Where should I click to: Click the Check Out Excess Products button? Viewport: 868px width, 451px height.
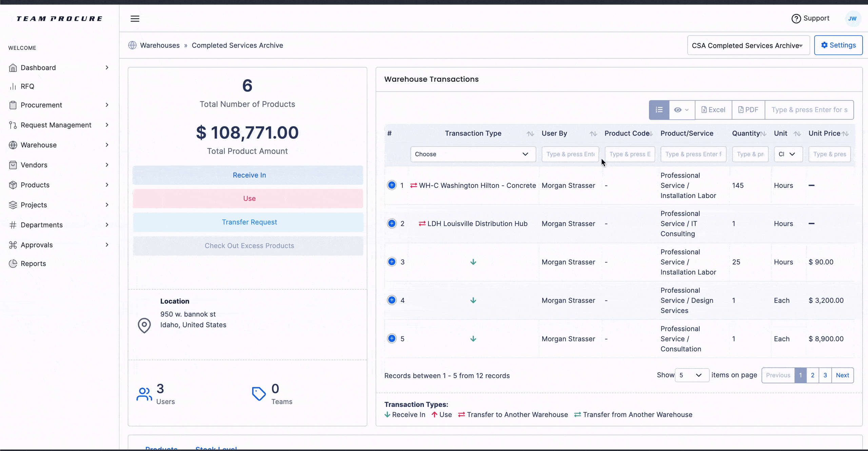click(248, 246)
